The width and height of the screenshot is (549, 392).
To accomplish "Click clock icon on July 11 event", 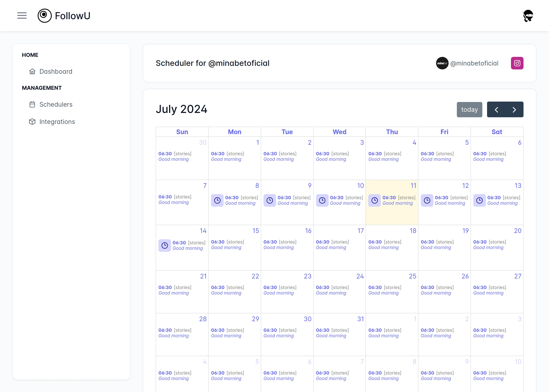I will 374,200.
